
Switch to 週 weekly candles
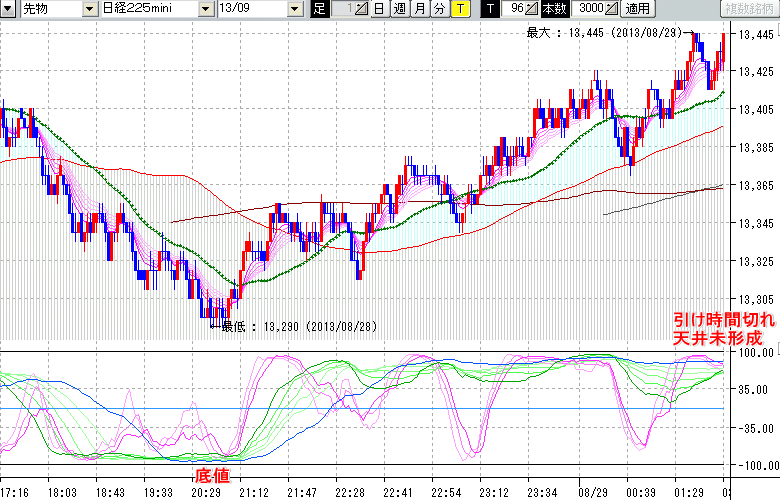(398, 9)
